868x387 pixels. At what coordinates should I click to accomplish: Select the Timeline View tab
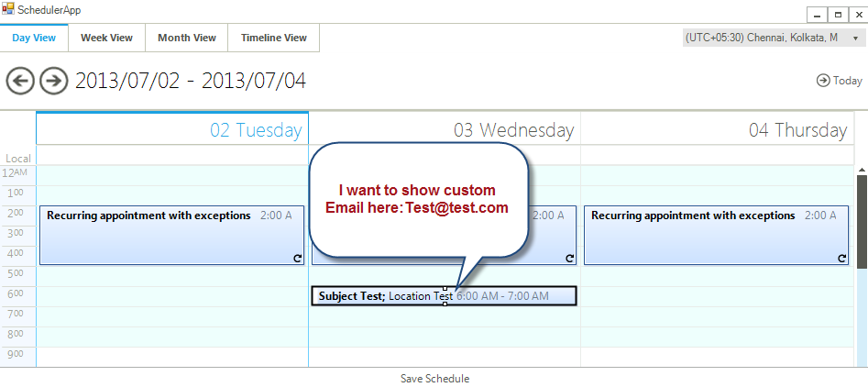(x=273, y=38)
